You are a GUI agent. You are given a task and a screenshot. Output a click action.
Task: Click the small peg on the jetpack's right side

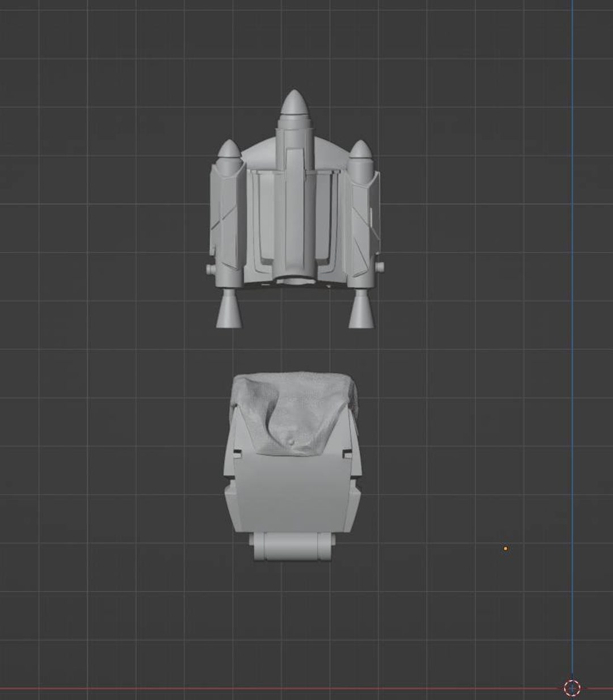379,267
